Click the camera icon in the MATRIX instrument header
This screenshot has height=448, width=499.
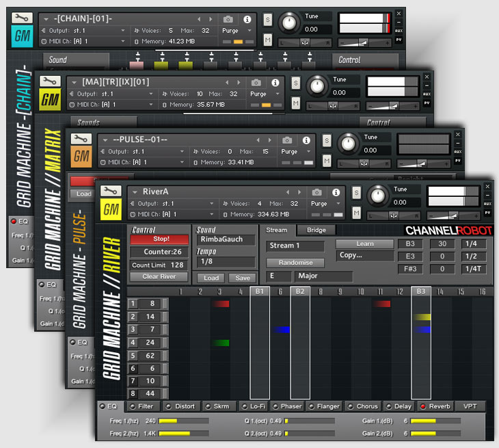coord(256,81)
